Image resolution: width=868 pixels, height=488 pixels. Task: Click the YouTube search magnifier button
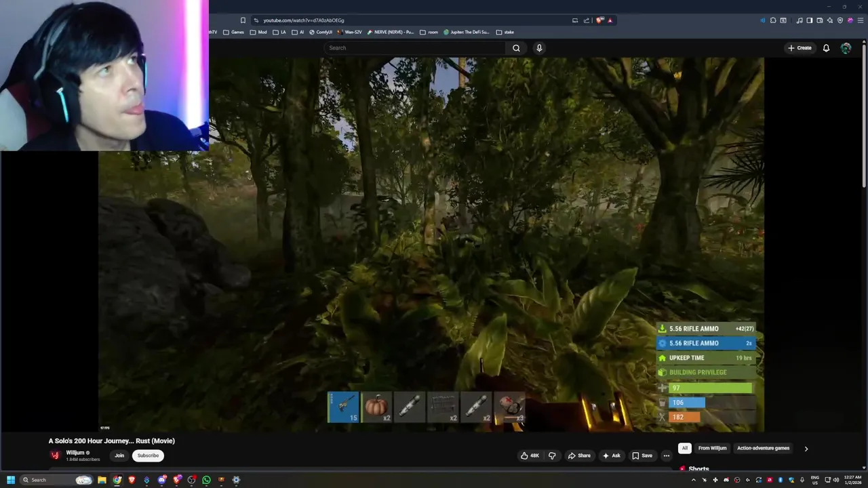click(x=516, y=48)
